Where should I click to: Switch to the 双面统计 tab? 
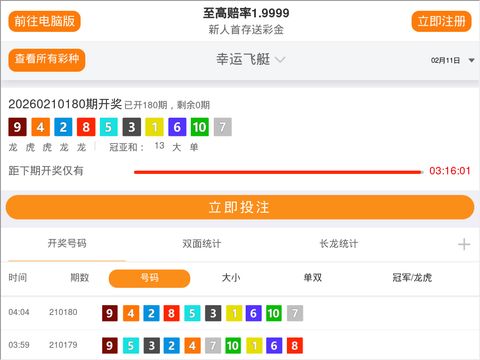pos(201,244)
